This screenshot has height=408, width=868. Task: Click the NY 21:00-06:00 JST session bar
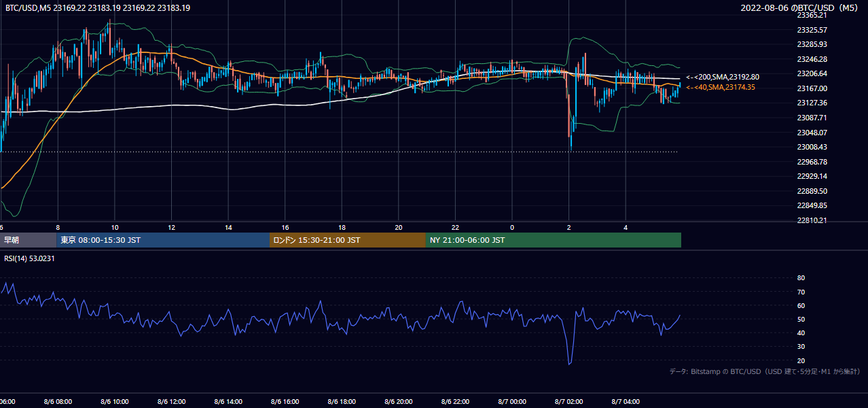pyautogui.click(x=554, y=240)
